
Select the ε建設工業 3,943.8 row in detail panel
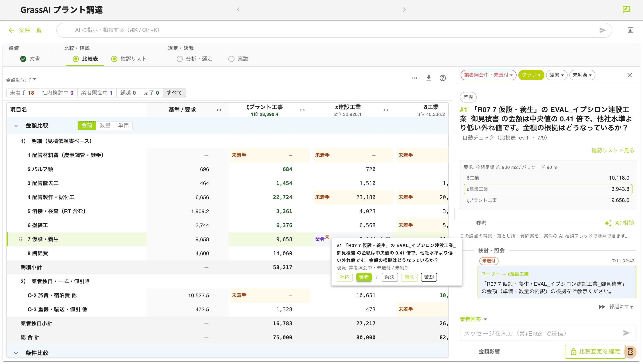[x=548, y=189]
